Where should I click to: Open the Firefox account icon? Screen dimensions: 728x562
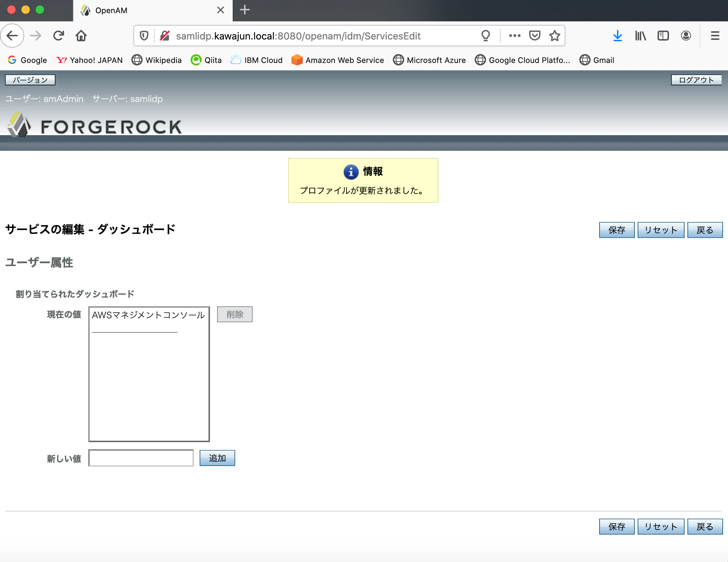(x=686, y=36)
